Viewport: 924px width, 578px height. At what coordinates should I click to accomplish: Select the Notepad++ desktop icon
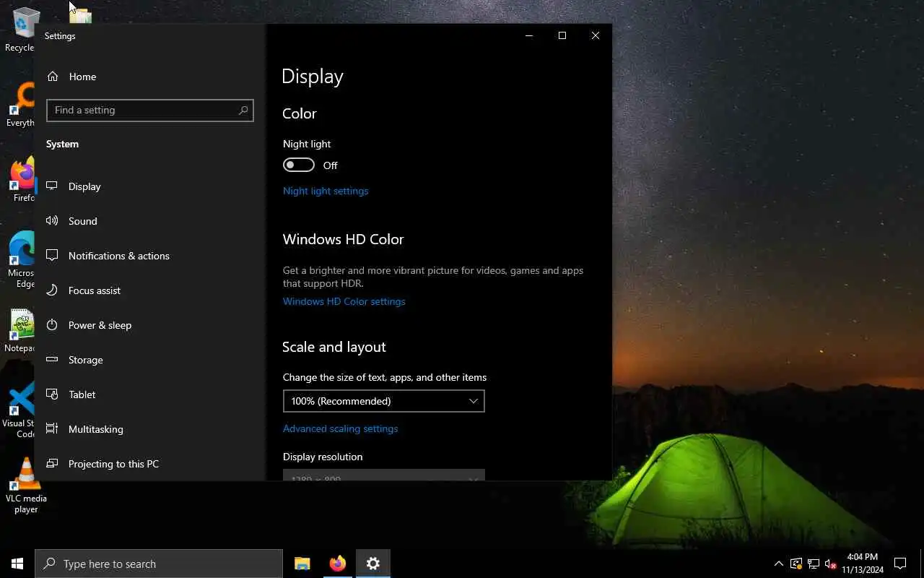(19, 332)
